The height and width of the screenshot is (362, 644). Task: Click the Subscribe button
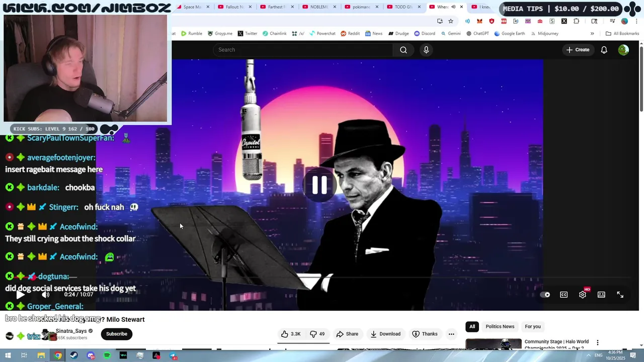116,334
